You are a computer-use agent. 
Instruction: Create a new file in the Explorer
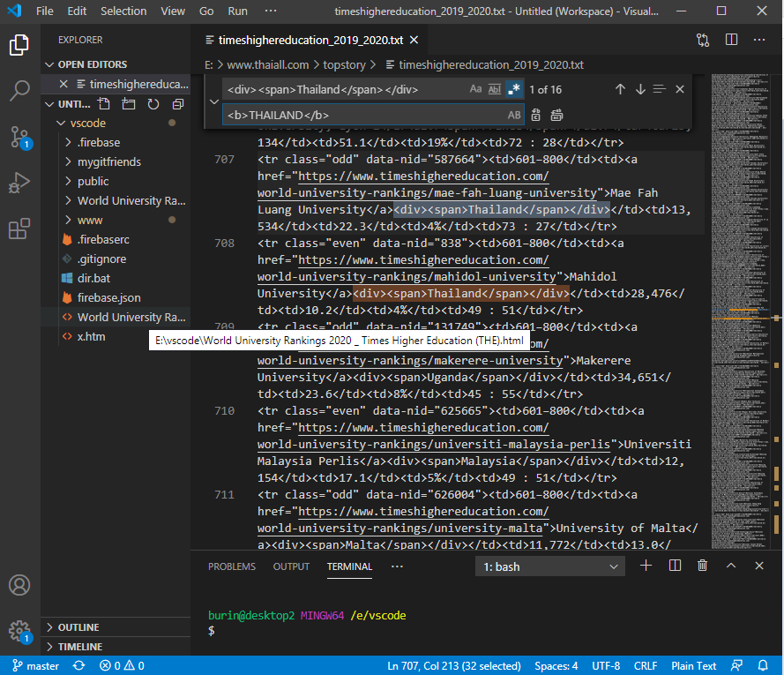tap(104, 104)
